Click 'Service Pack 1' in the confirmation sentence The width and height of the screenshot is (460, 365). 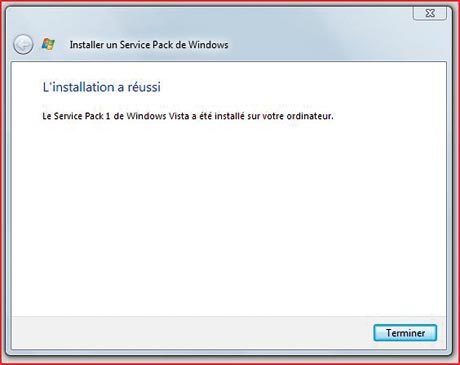(x=82, y=116)
